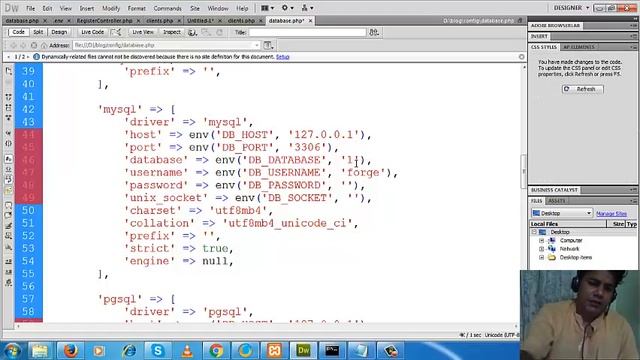Switch to the ASSETS panel tab
Viewport: 640px width, 360px height.
[556, 201]
